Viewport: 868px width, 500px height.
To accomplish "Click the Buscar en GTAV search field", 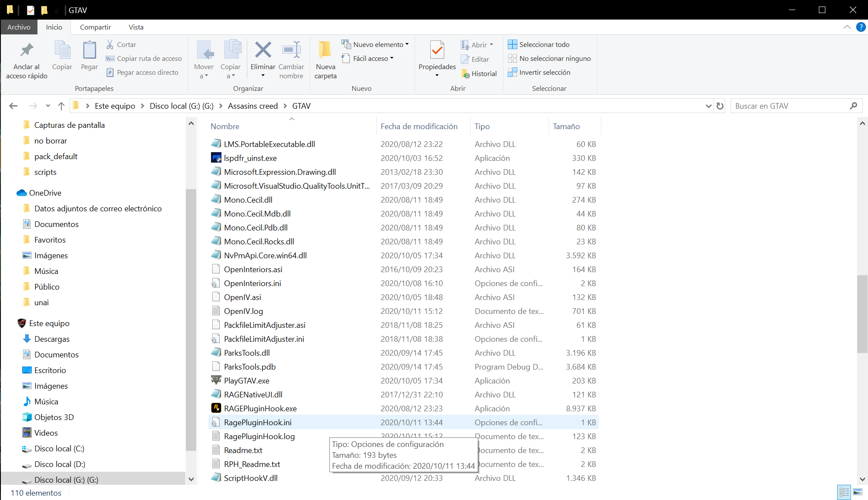I will point(790,106).
